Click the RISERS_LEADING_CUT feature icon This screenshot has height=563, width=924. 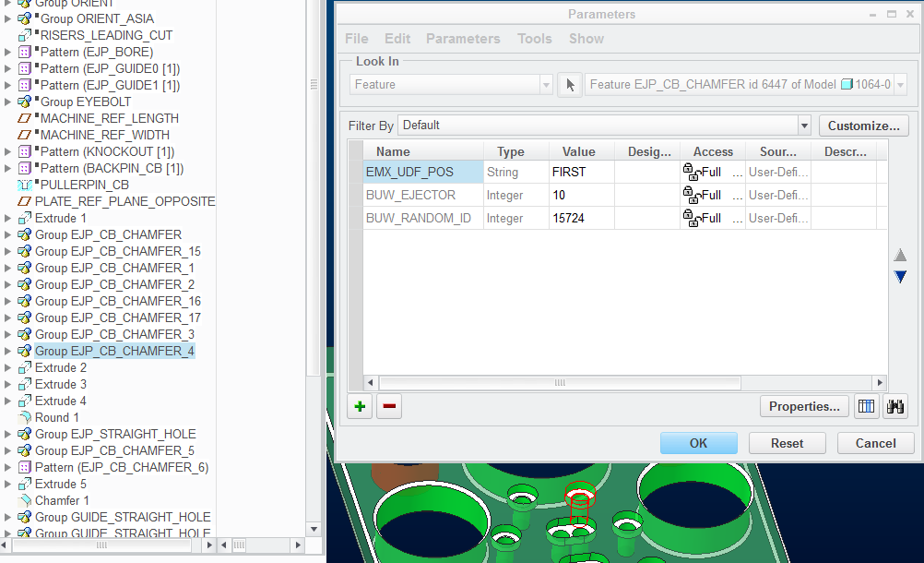pos(24,35)
